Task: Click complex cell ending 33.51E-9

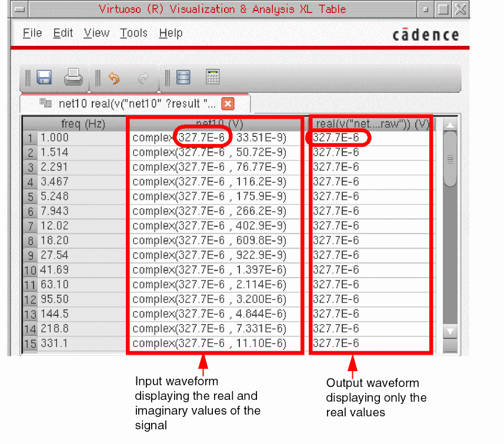Action: (x=217, y=138)
